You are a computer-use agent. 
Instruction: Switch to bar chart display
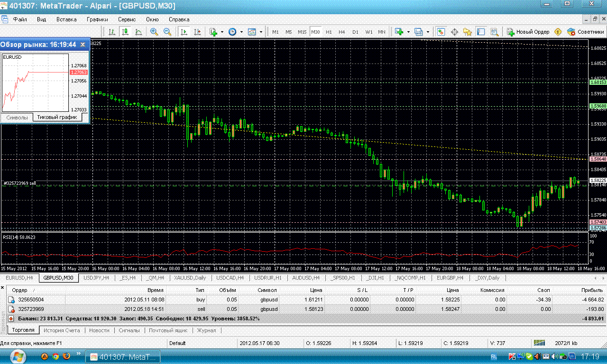point(112,32)
